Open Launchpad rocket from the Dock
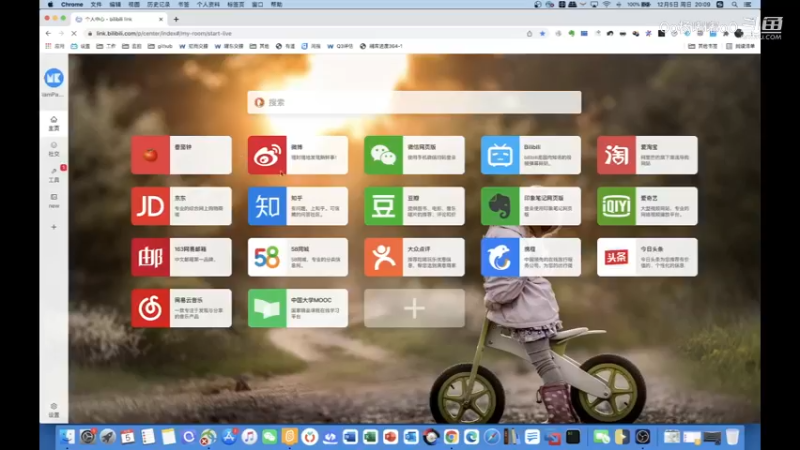The height and width of the screenshot is (450, 800). [x=108, y=437]
